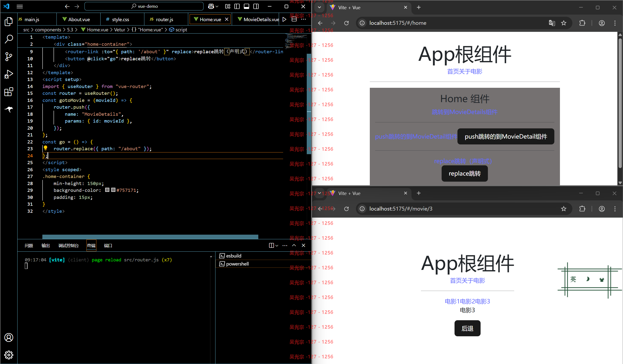The image size is (623, 364).
Task: Open Run and Debug view
Action: [x=9, y=74]
